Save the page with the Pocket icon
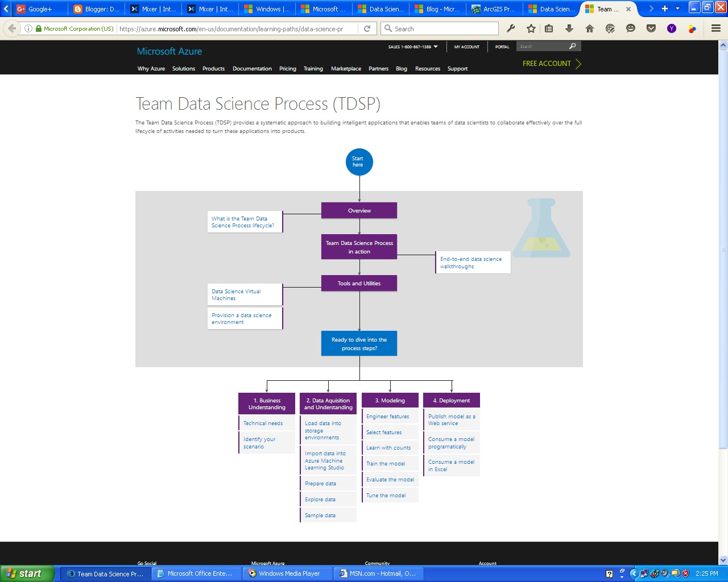 coord(650,28)
